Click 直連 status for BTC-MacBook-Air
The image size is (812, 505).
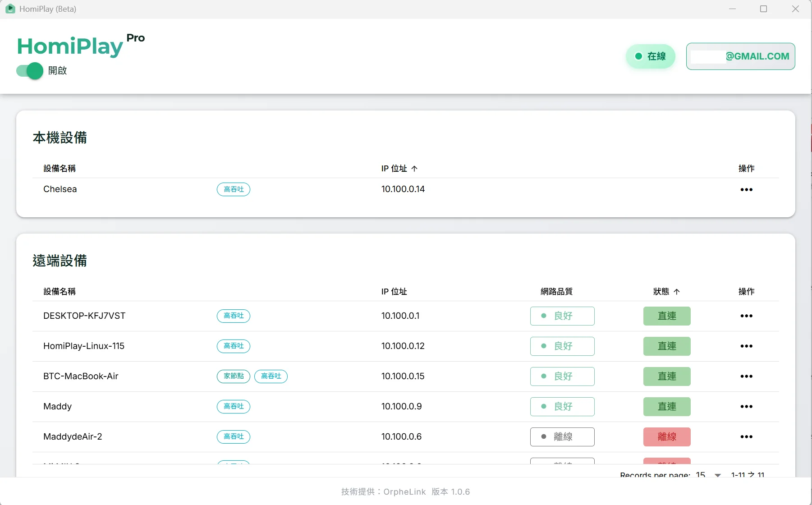(x=667, y=376)
